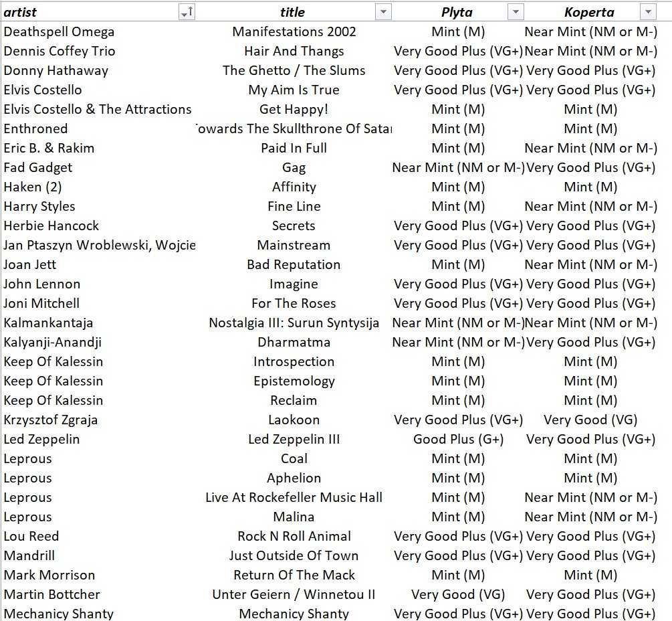The image size is (672, 621).
Task: Open the title column filter dropdown
Action: [x=383, y=12]
